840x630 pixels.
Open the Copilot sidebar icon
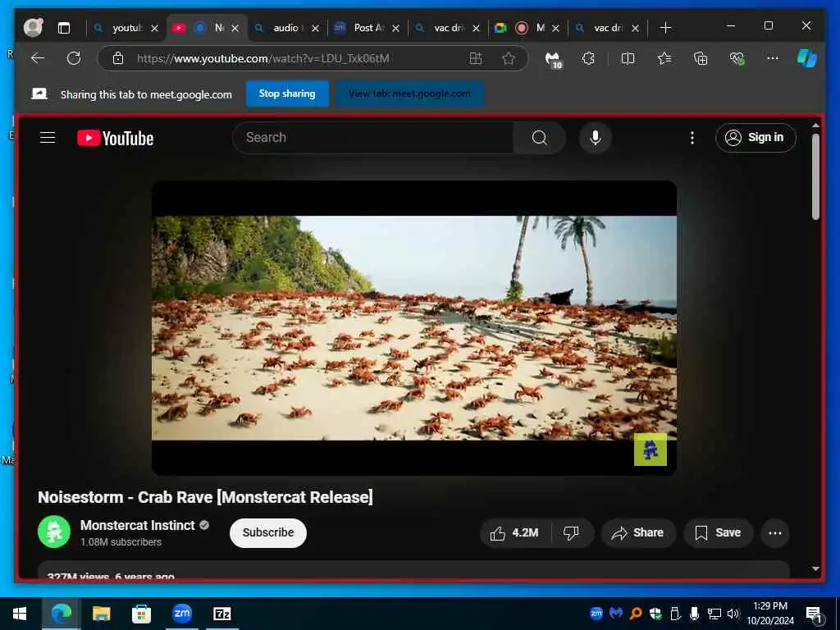(807, 58)
